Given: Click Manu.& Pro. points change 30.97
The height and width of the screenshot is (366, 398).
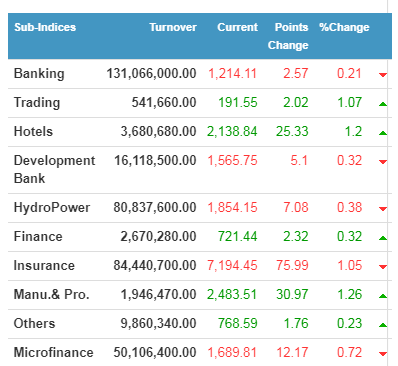Looking at the screenshot, I should coord(292,295).
